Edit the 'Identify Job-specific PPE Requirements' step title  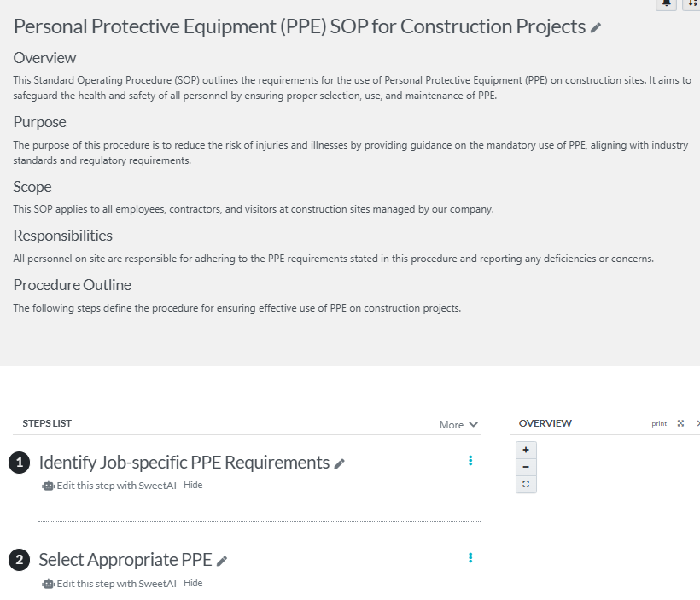pyautogui.click(x=340, y=463)
